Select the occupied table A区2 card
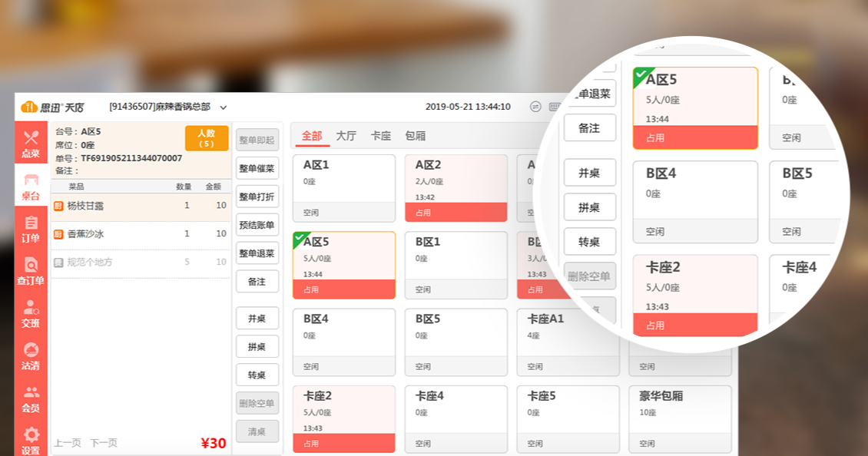 point(456,187)
